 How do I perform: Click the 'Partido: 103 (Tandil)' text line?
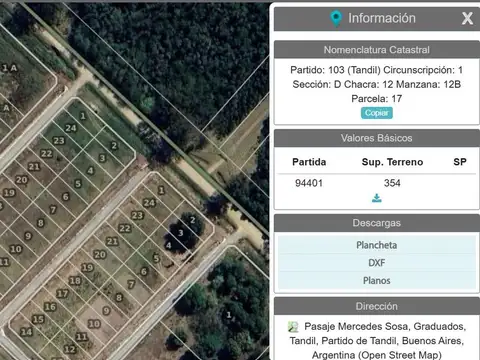[376, 70]
